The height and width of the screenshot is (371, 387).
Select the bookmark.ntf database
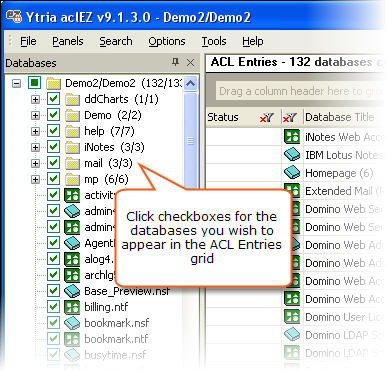[116, 339]
